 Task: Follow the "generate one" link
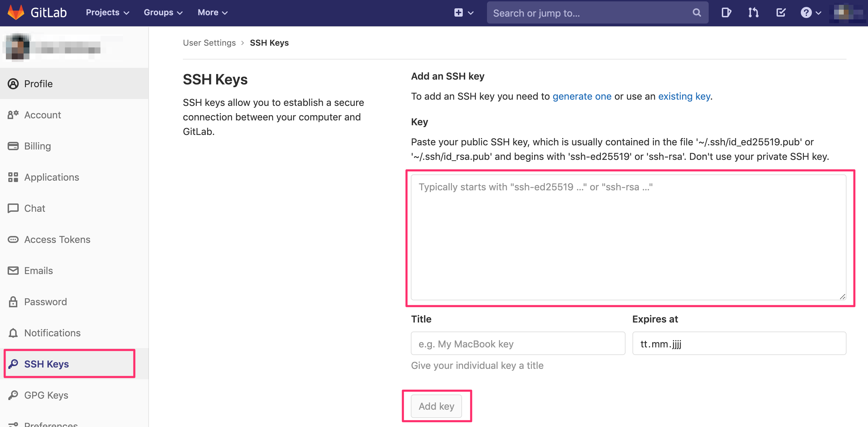pos(582,96)
